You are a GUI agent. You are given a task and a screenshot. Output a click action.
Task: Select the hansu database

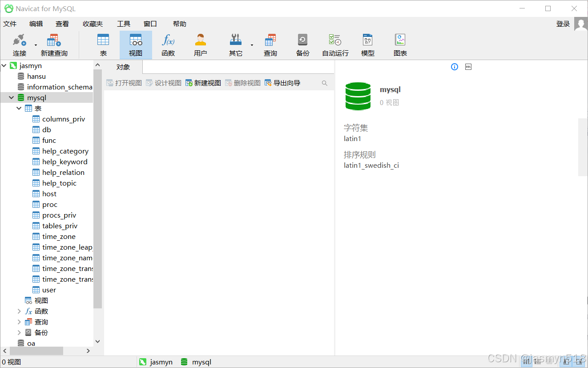[36, 77]
